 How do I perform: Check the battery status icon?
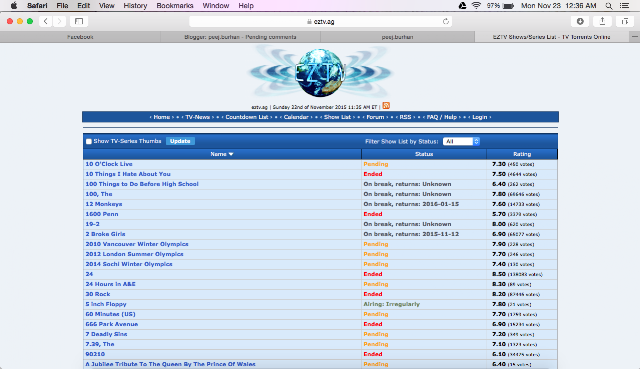pyautogui.click(x=508, y=6)
